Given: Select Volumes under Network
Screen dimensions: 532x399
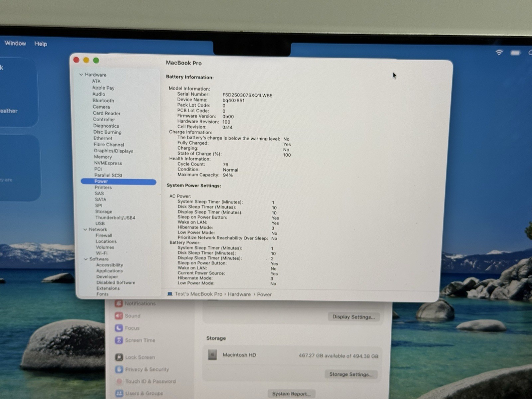Looking at the screenshot, I should point(105,247).
